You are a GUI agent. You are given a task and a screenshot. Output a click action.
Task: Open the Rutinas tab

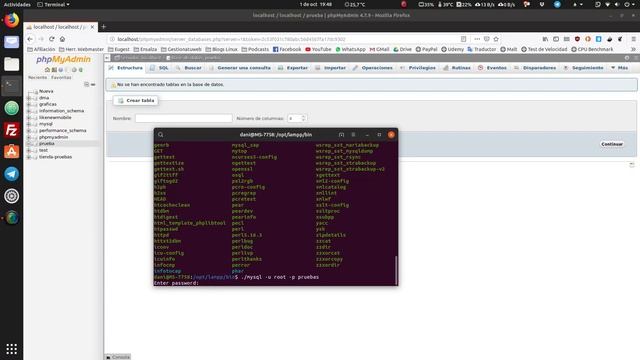point(457,68)
